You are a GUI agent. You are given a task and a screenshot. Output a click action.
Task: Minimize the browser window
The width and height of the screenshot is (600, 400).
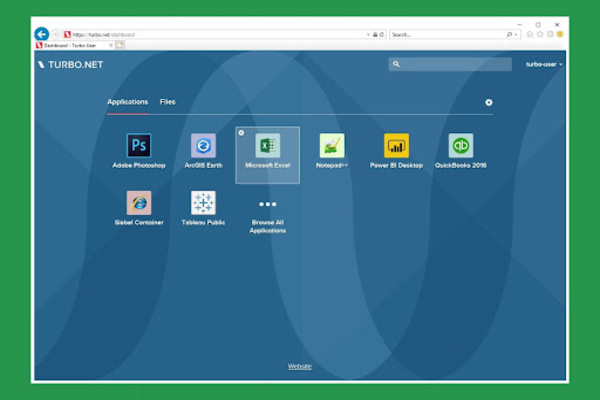(x=520, y=24)
